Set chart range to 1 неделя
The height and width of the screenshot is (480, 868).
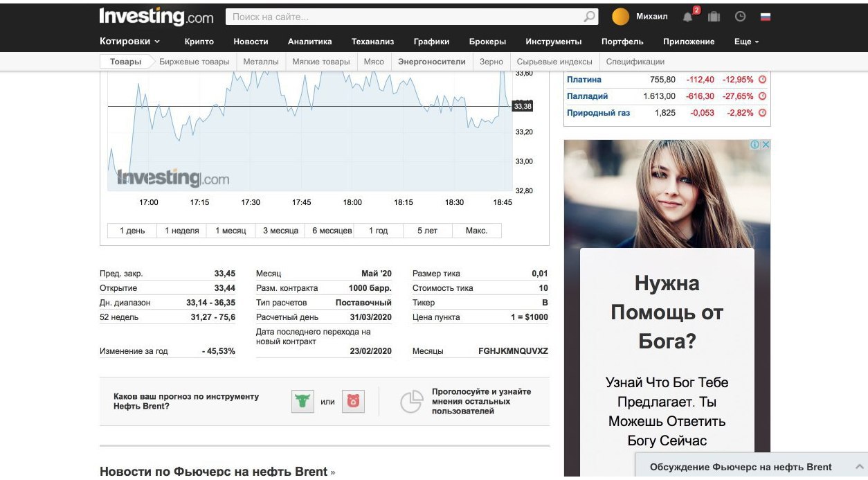click(x=182, y=231)
